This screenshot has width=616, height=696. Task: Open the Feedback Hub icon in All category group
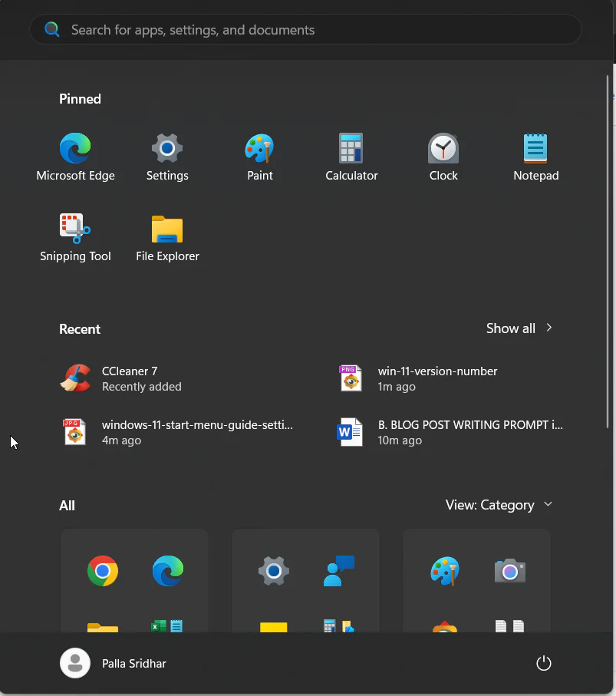(339, 571)
